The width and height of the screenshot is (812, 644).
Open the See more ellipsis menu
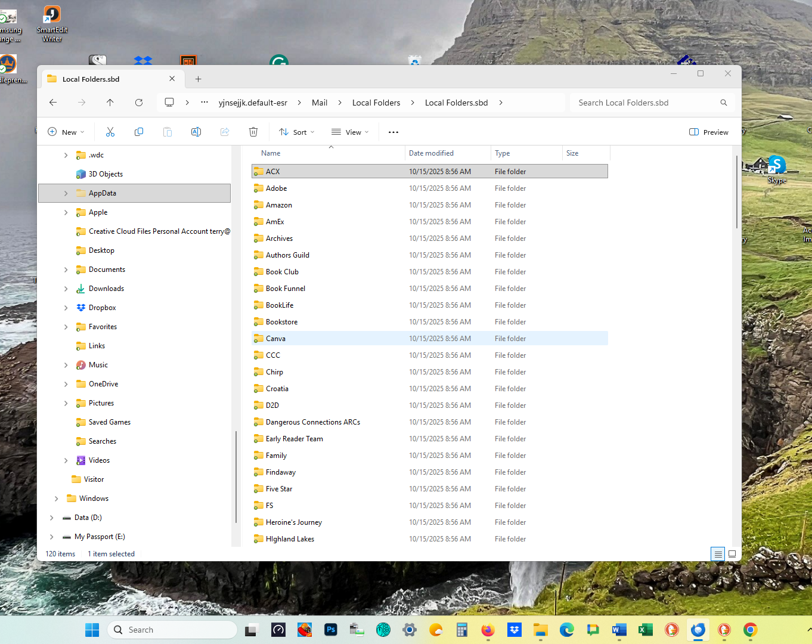click(393, 132)
